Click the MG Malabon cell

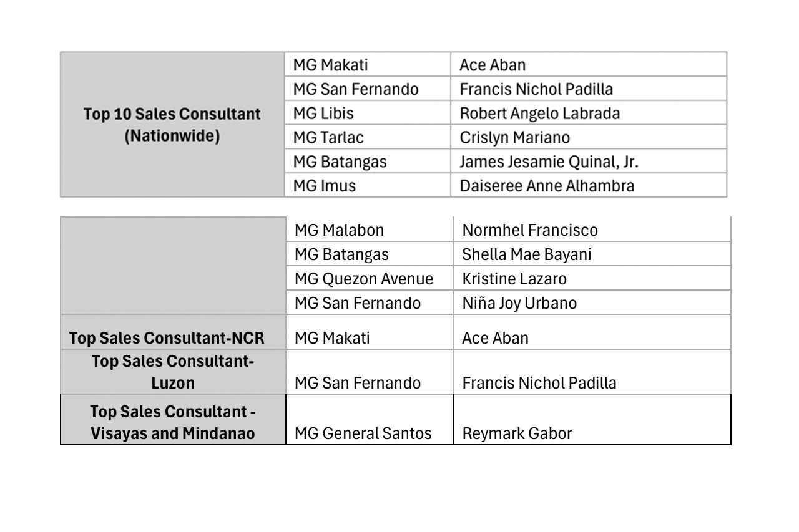pyautogui.click(x=339, y=231)
